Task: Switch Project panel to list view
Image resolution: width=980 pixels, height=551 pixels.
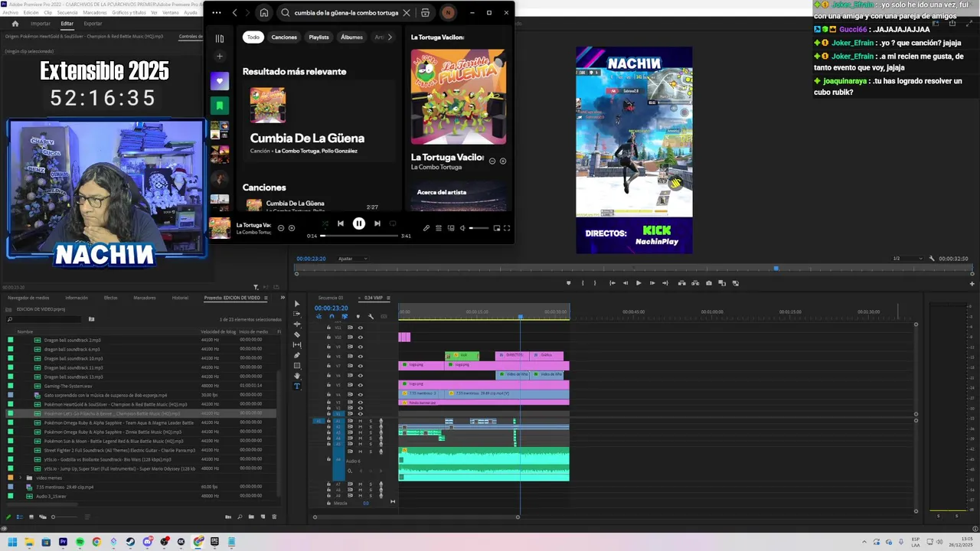Action: pyautogui.click(x=20, y=517)
